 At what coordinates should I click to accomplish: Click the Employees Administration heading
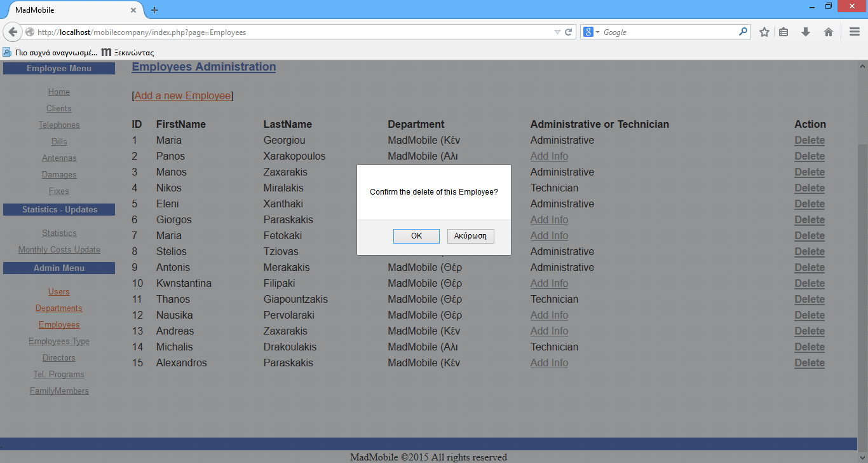pos(204,67)
